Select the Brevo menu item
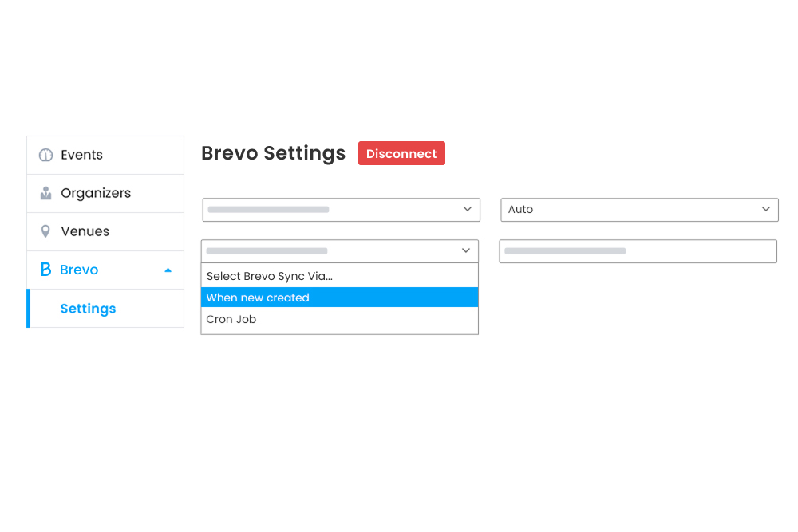Viewport: 798px width, 532px height. click(105, 270)
